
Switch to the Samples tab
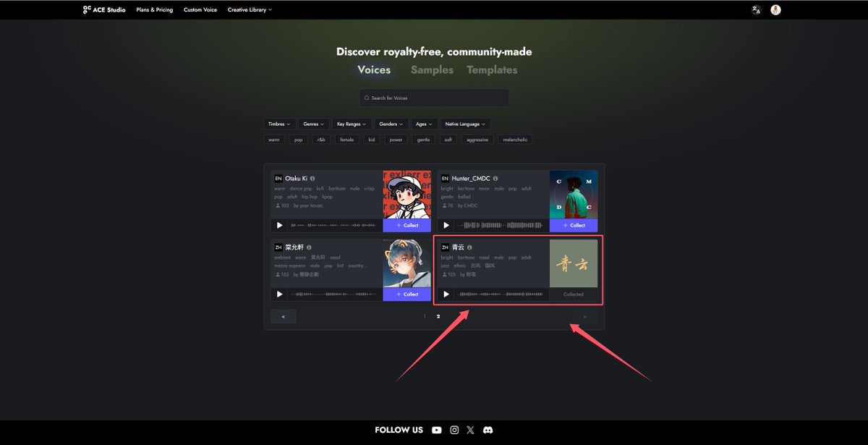(432, 70)
